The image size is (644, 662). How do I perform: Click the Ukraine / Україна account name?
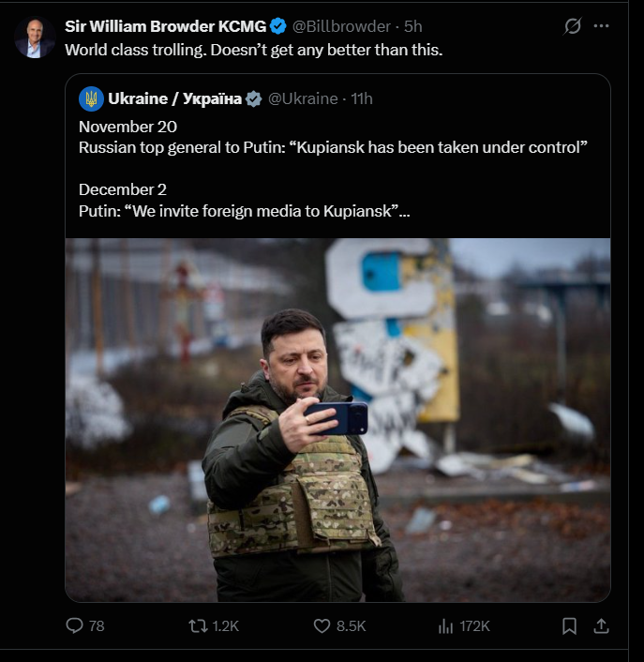click(x=174, y=98)
